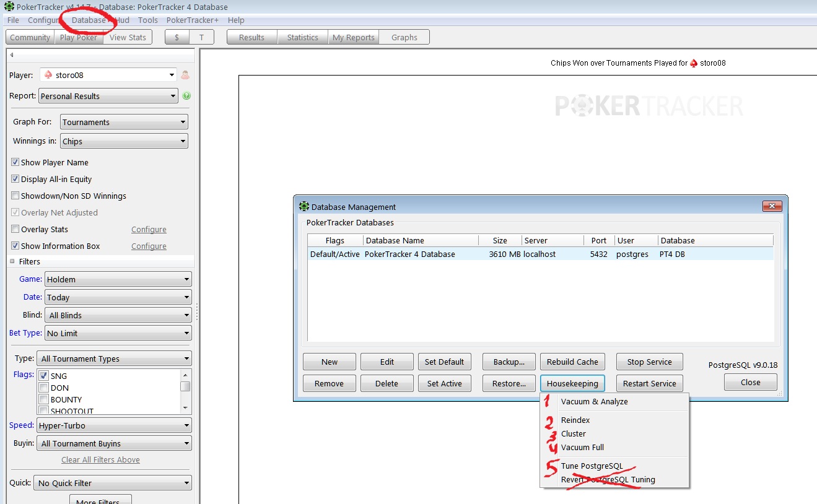This screenshot has height=504, width=817.
Task: Enable Showdown/Non SD Winnings checkbox
Action: click(x=15, y=196)
